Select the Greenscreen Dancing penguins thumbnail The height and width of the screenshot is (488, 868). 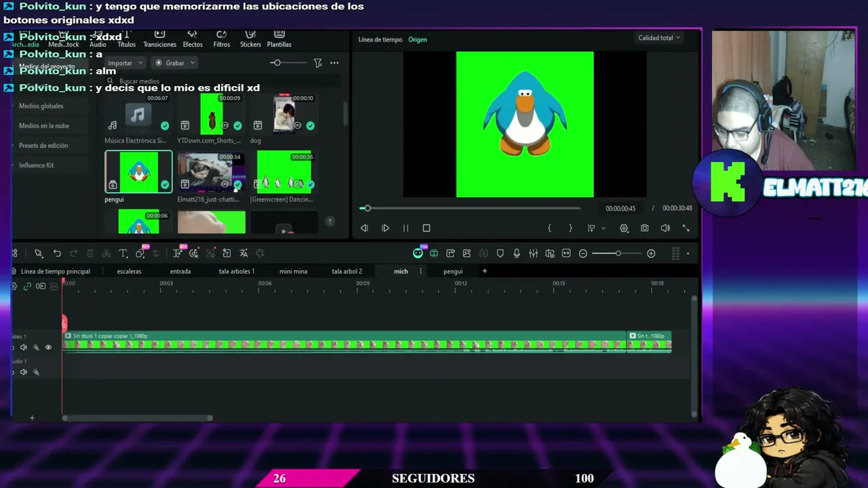(x=283, y=172)
